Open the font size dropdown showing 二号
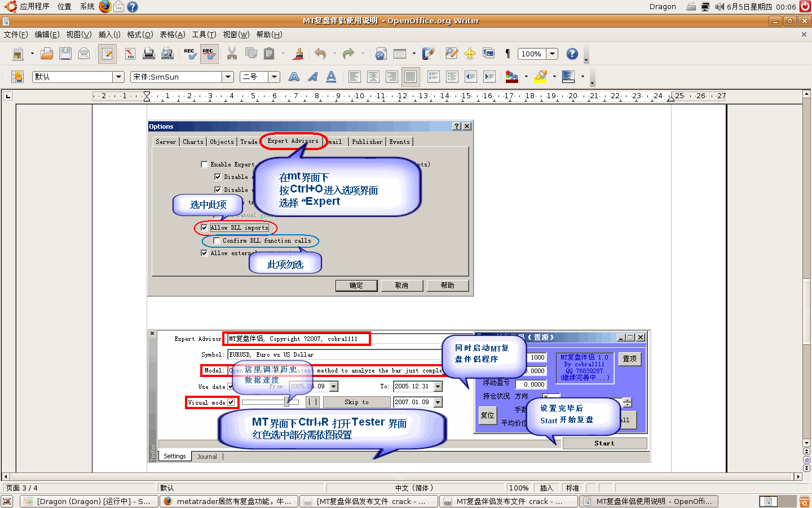This screenshot has width=812, height=508. point(274,77)
